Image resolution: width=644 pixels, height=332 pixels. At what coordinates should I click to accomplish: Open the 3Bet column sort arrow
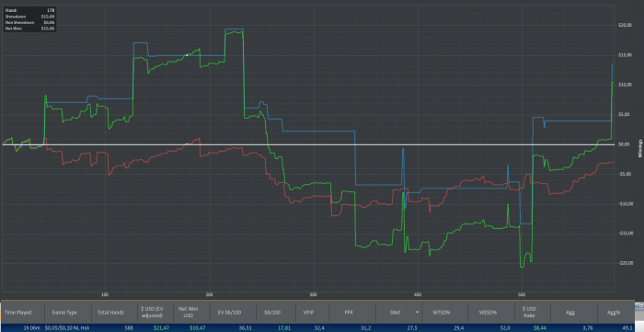pyautogui.click(x=418, y=313)
